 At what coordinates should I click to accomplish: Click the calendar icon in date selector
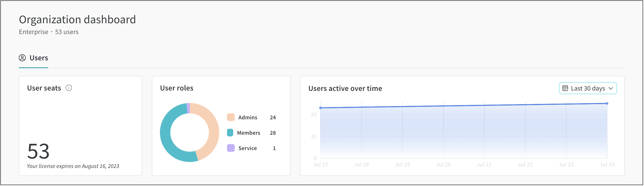tap(565, 88)
